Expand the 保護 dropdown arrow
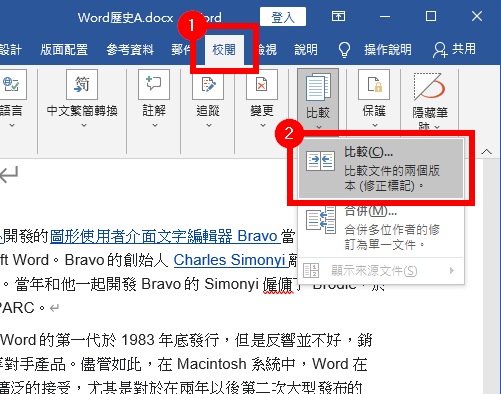Screen dimensions: 501x394 pyautogui.click(x=375, y=125)
